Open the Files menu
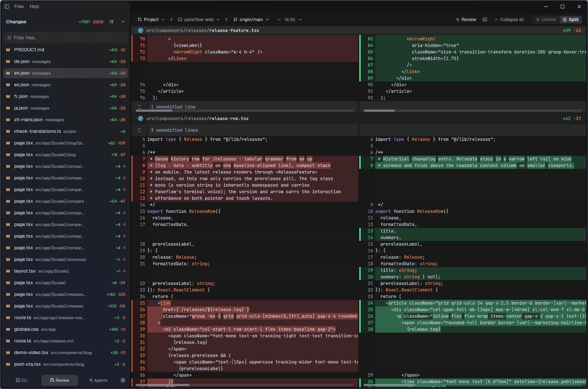 click(19, 7)
